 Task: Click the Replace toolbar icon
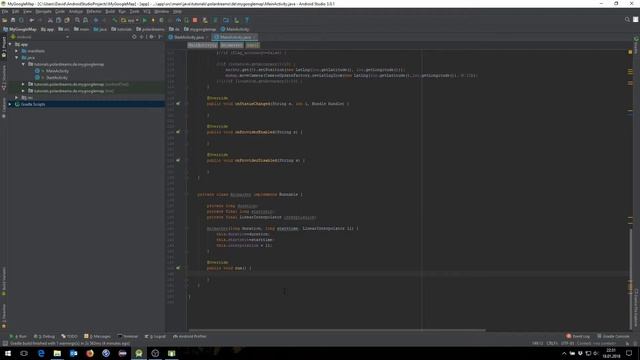pyautogui.click(x=85, y=20)
